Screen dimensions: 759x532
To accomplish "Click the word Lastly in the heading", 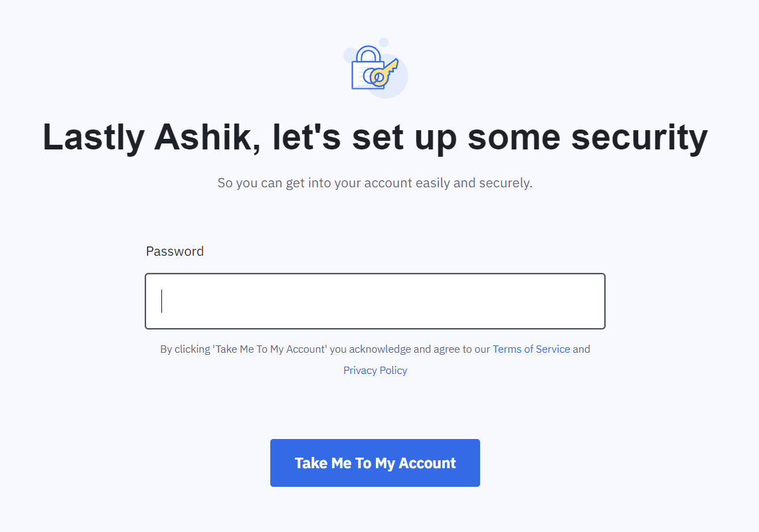I will pos(94,137).
